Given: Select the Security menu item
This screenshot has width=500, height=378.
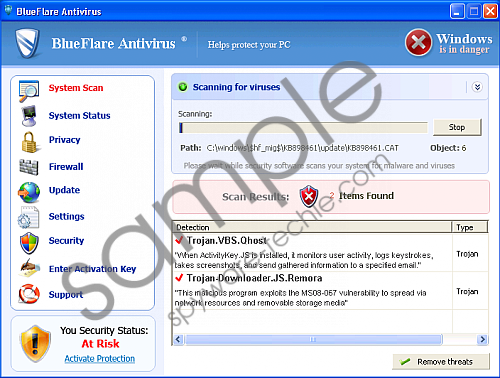Looking at the screenshot, I should click(66, 240).
